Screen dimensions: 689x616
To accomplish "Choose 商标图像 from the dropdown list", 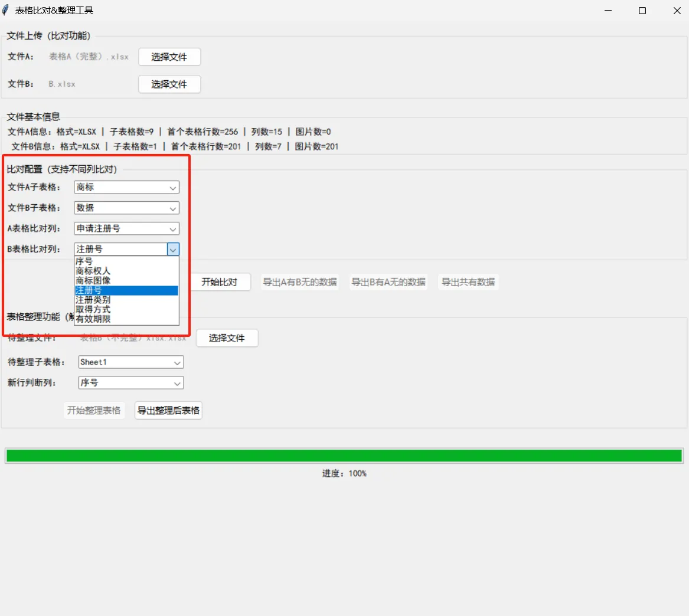I will tap(126, 280).
